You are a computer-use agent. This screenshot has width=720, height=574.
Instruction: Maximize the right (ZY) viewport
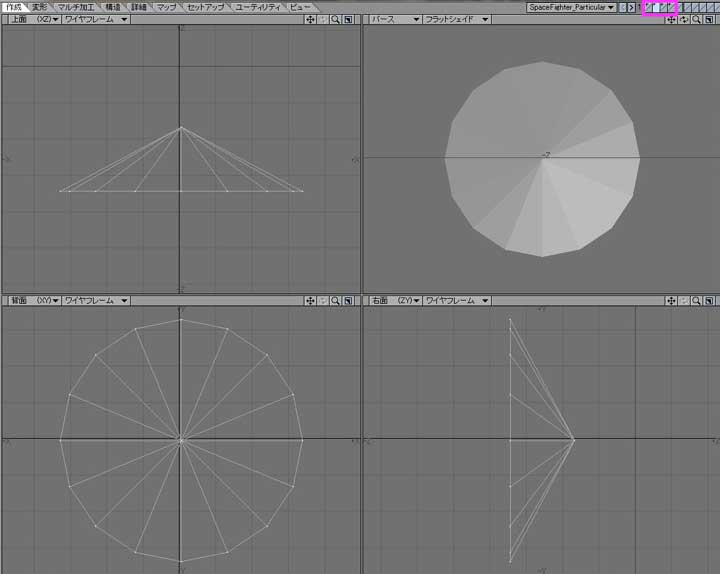(708, 300)
